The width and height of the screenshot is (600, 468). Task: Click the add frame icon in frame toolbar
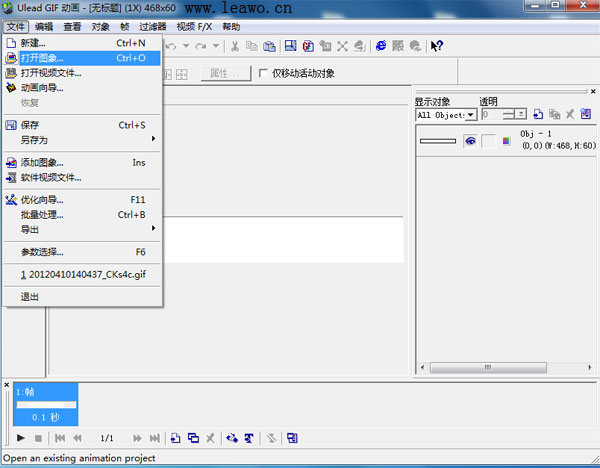pos(176,438)
